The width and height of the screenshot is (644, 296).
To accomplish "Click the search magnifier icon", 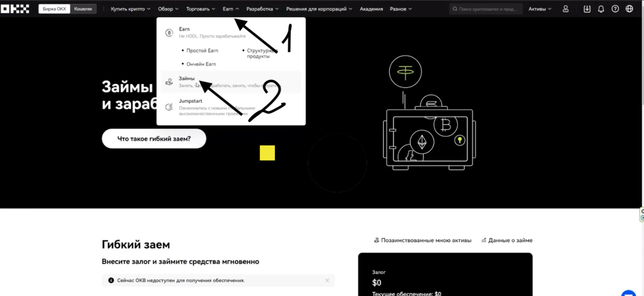I will pyautogui.click(x=455, y=9).
